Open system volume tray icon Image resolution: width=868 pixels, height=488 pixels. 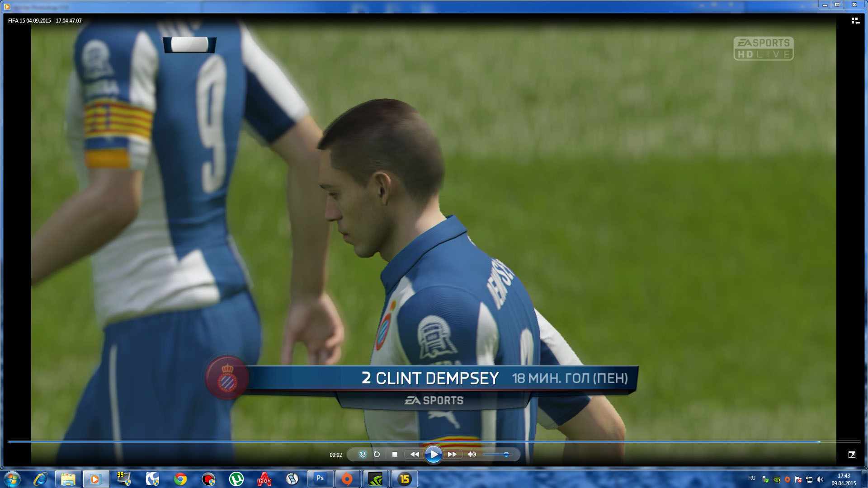pyautogui.click(x=820, y=479)
